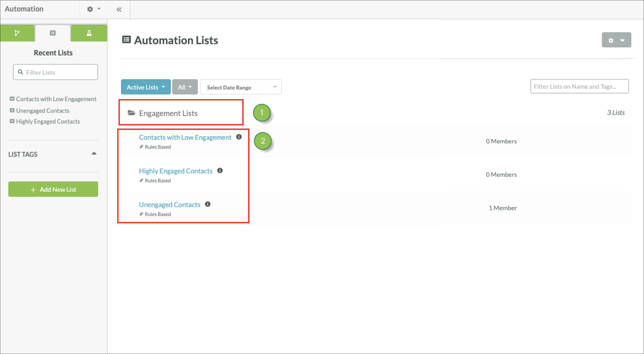
Task: Collapse the sidebar with double chevron
Action: (x=119, y=10)
